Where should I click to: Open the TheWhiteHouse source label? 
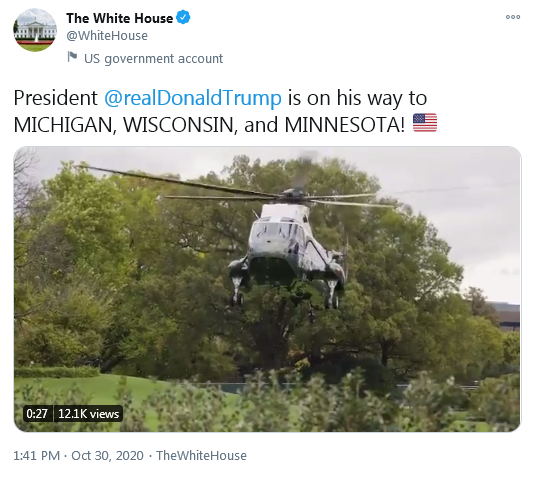201,456
